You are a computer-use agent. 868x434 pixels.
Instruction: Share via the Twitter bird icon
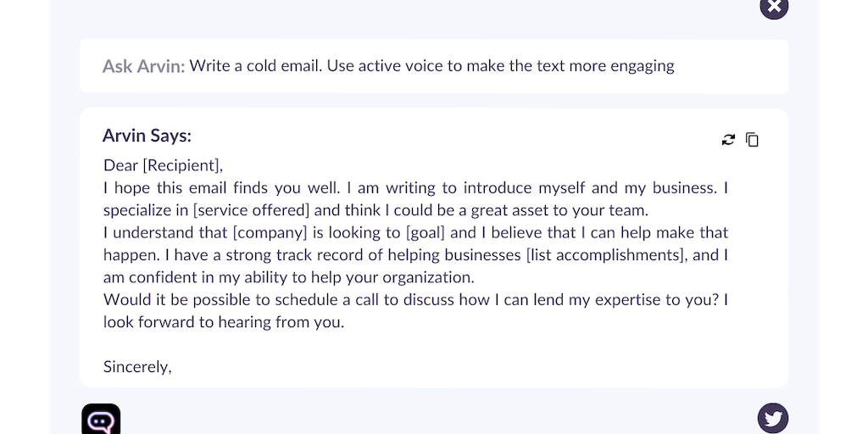coord(772,418)
